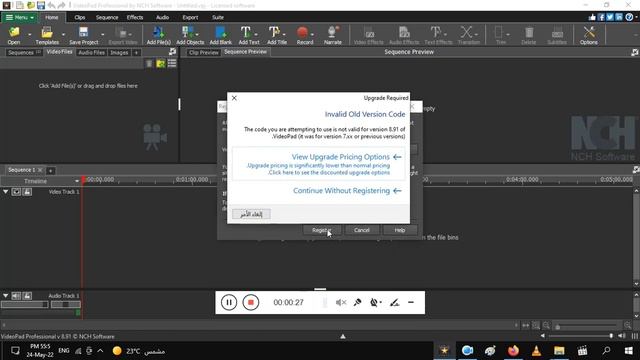Expand the Record dropdown arrow
Image resolution: width=640 pixels, height=360 pixels.
[x=312, y=34]
